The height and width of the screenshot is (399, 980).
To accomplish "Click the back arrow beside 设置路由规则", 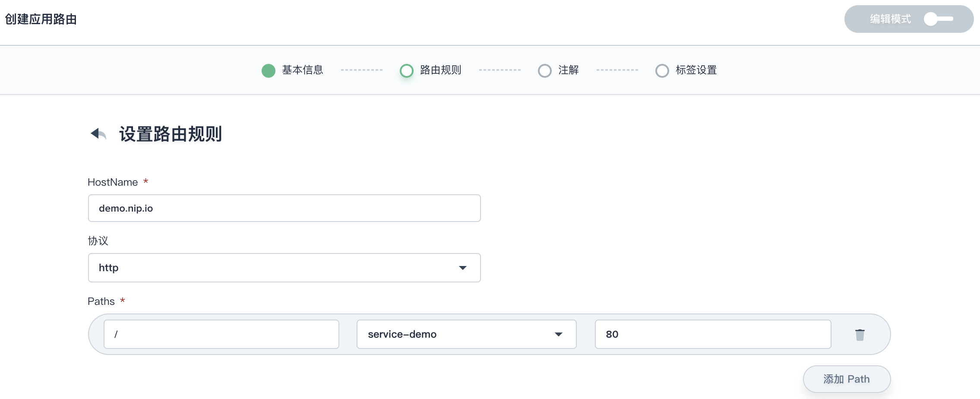I will coord(98,134).
